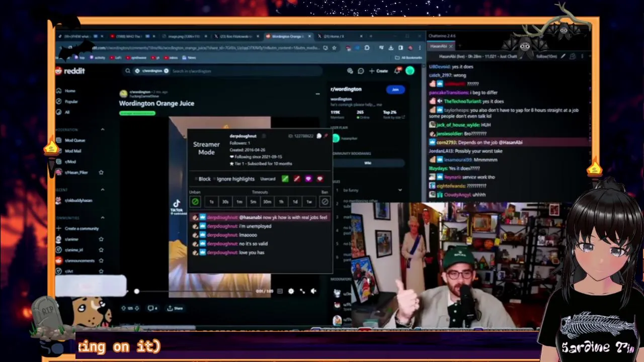This screenshot has width=644, height=362.
Task: Click green mod action icon in usercard
Action: [x=285, y=179]
